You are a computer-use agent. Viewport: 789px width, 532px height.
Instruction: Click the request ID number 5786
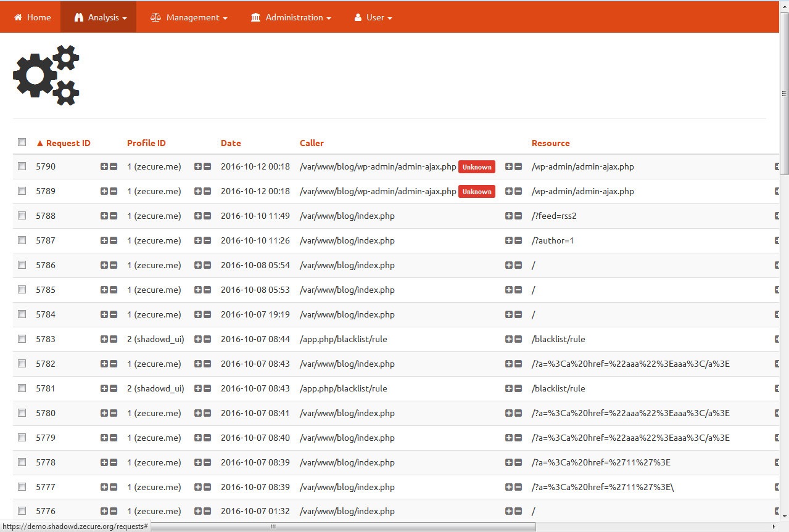tap(46, 265)
